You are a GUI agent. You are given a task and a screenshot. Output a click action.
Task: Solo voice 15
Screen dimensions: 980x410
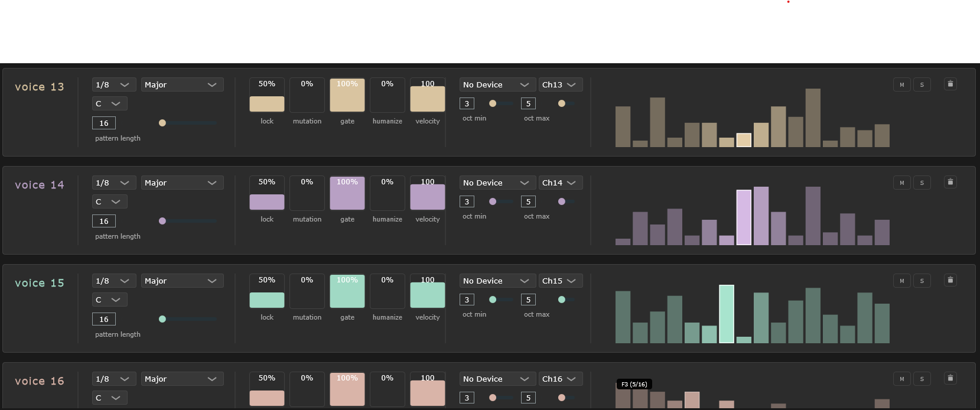click(922, 281)
